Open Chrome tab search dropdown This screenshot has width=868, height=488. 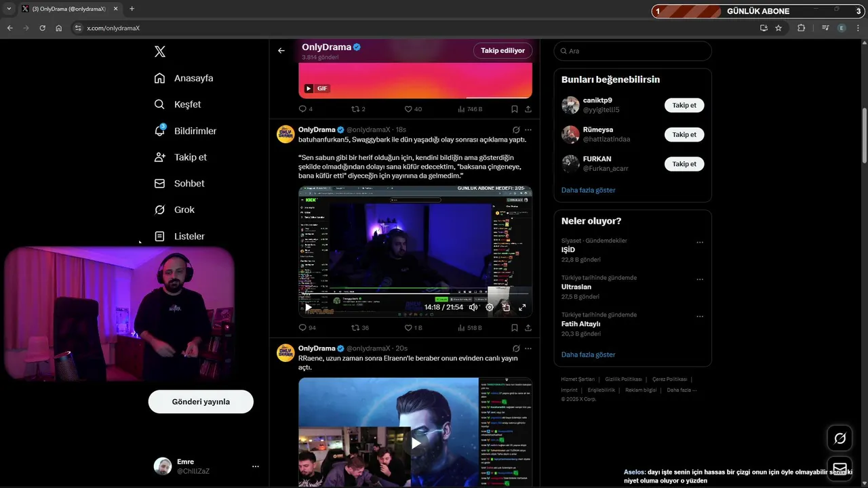9,9
